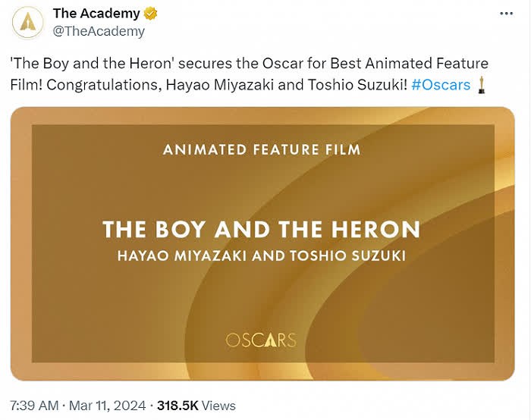Click the ANIMATED FEATURE FILM heading in image
This screenshot has width=531, height=420.
[262, 149]
